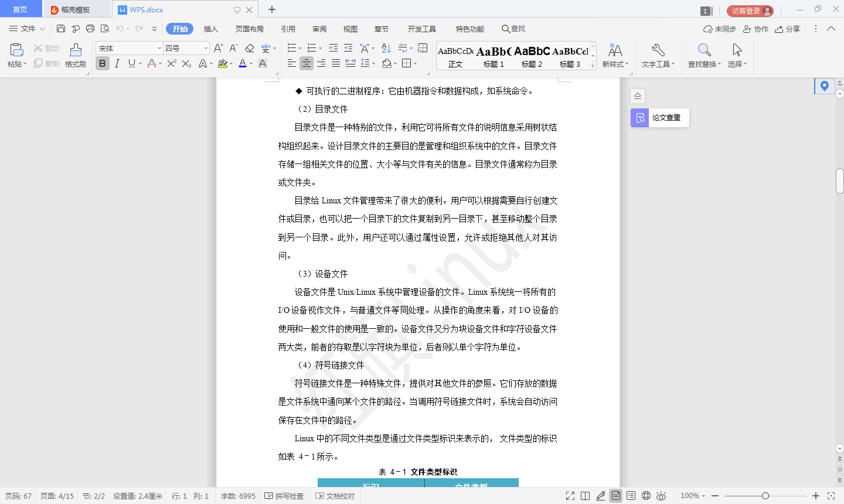Image resolution: width=844 pixels, height=504 pixels.
Task: Open Paper Check (论文查重) panel button
Action: [660, 118]
